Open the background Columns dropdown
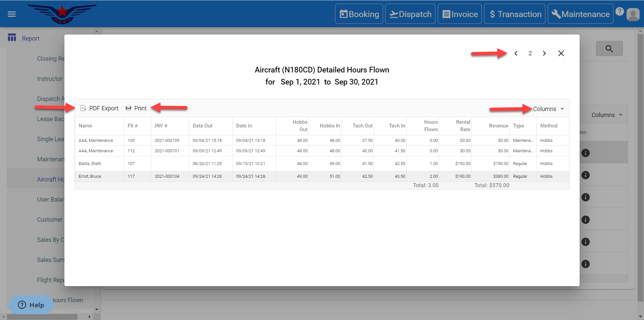 click(x=606, y=115)
